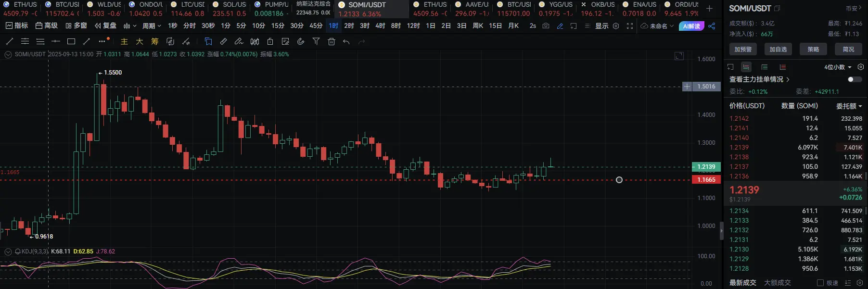The height and width of the screenshot is (289, 868).
Task: Select green bids-only order book view
Action: [765, 67]
